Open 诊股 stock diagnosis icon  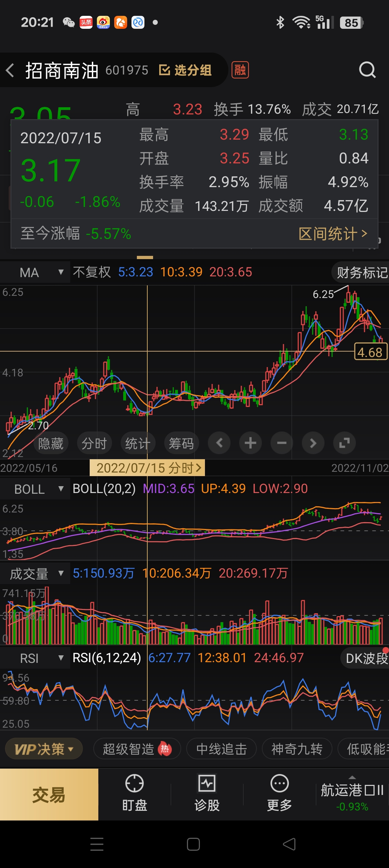(x=207, y=793)
